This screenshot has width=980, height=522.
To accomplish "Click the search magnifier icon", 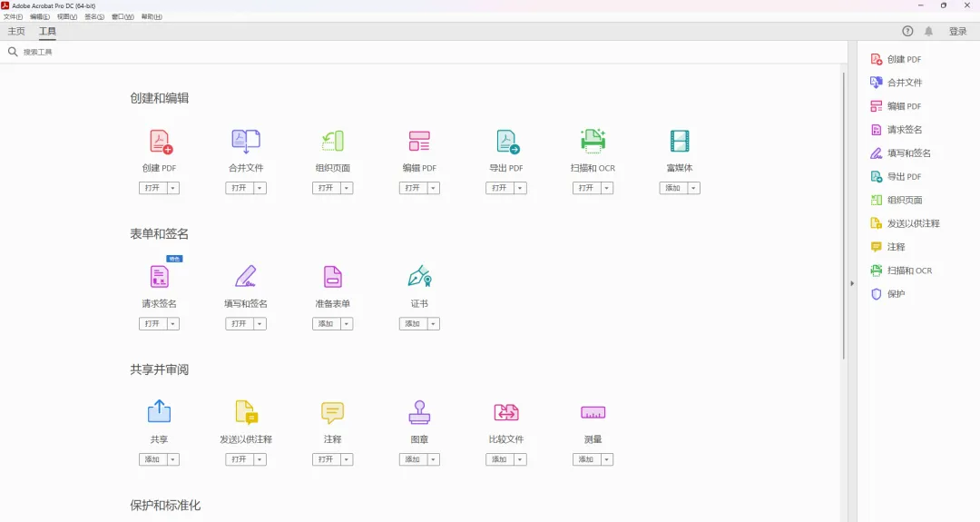I will (13, 52).
